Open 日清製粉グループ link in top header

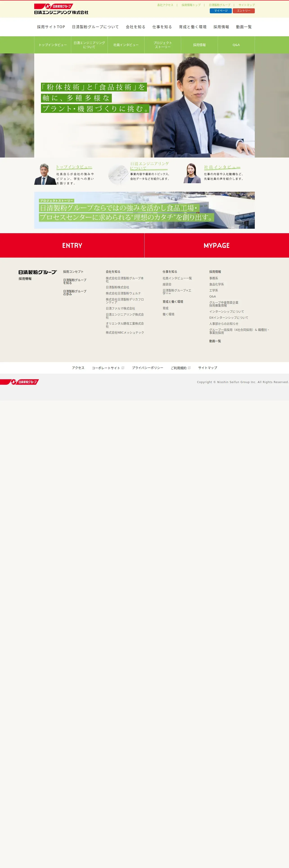point(219,5)
